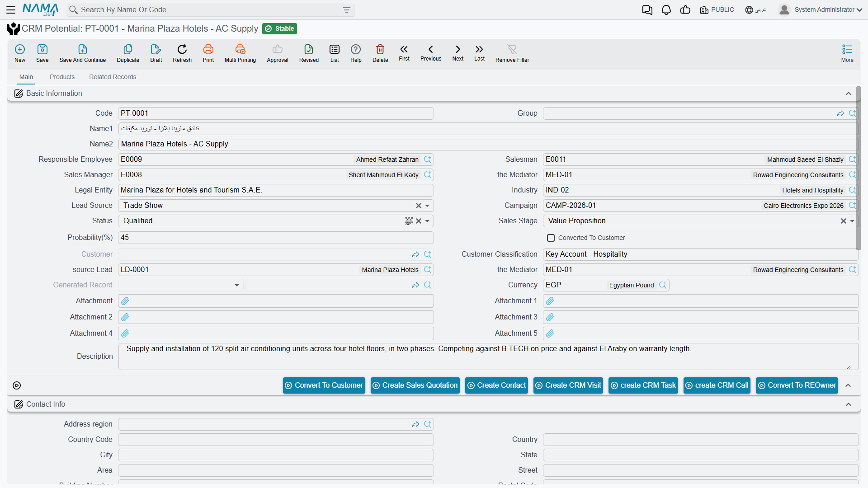
Task: Click Convert To REOwner button
Action: click(x=797, y=385)
